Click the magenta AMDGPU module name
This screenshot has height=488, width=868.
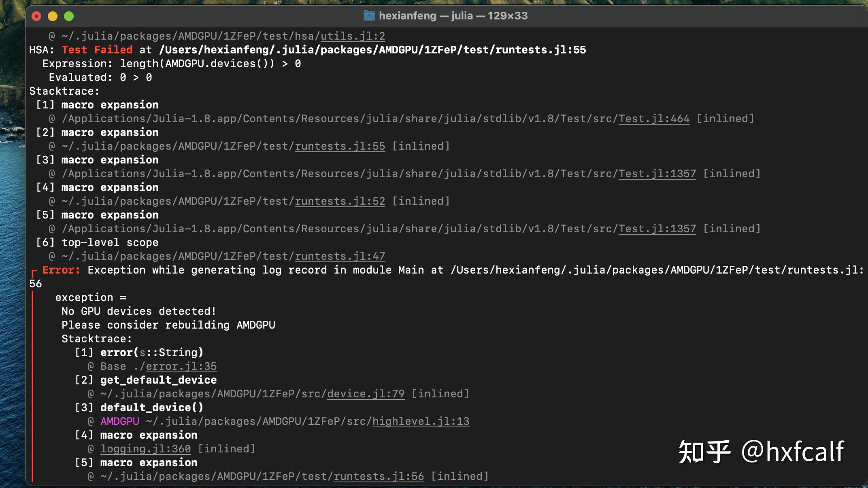[119, 421]
